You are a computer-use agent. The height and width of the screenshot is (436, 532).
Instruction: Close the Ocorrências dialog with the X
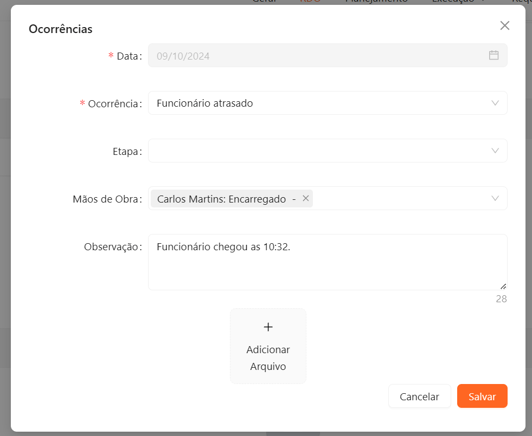point(505,25)
